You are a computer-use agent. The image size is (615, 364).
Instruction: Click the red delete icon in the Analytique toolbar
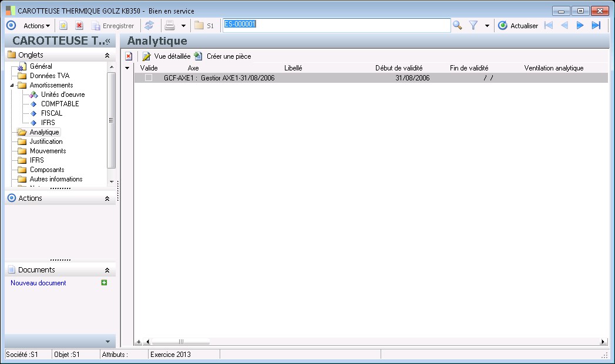pyautogui.click(x=129, y=56)
